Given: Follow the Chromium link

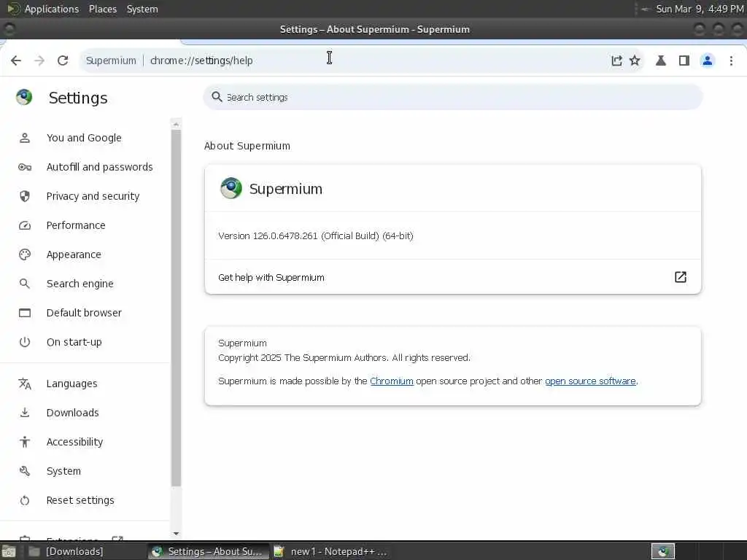Looking at the screenshot, I should 392,381.
